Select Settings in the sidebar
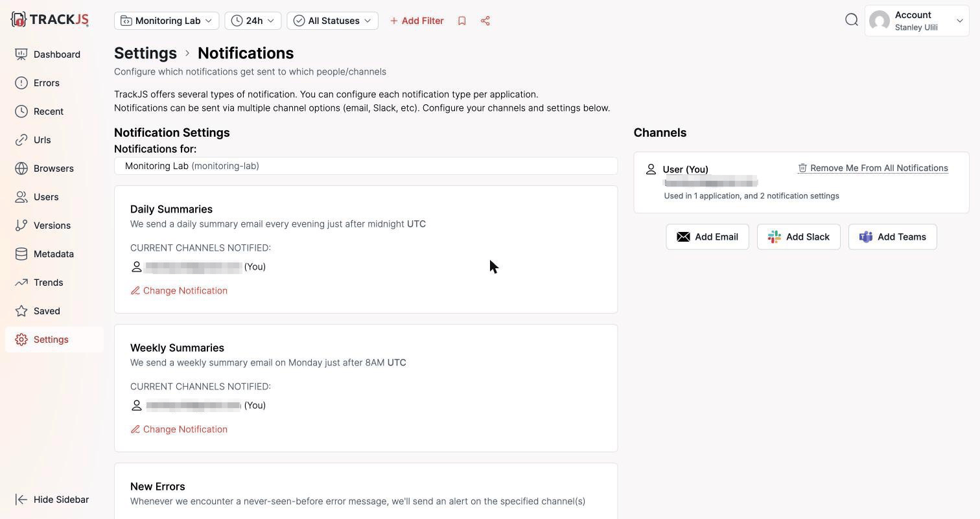 coord(54,340)
